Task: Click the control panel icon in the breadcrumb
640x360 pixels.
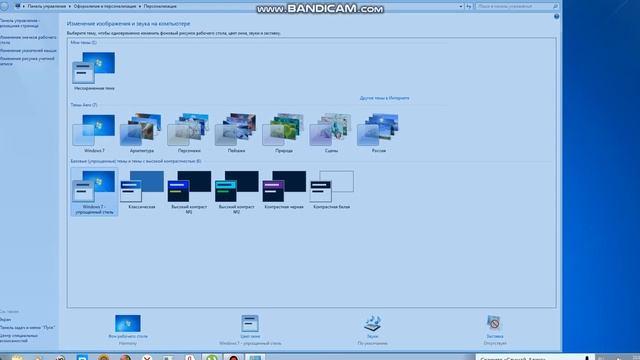Action: [18, 6]
